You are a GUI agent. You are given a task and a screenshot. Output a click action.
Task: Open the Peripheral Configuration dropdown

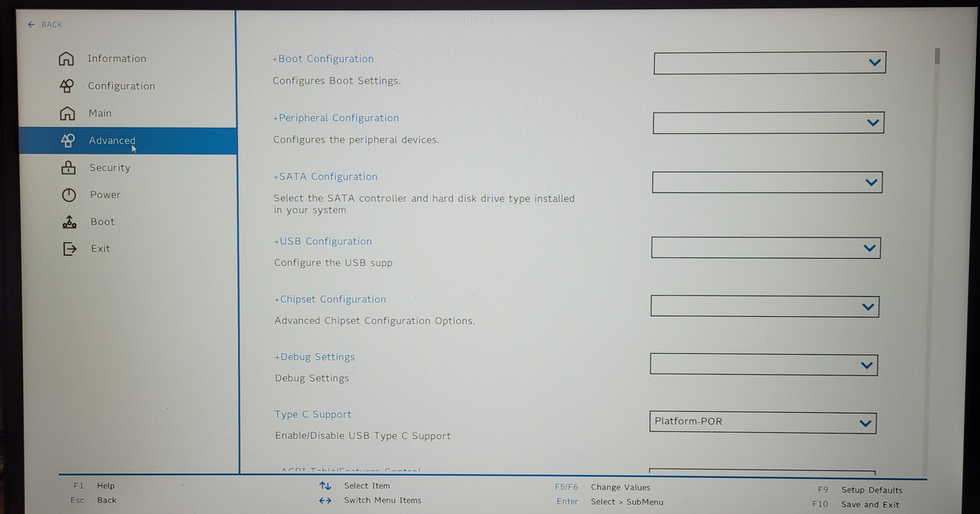[x=769, y=123]
